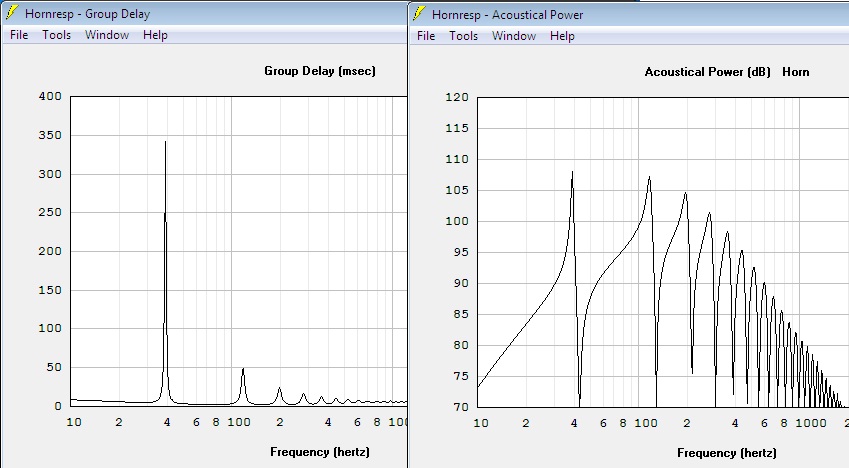
Task: Click the 70 value on Acoustical Power axis
Action: [x=461, y=407]
